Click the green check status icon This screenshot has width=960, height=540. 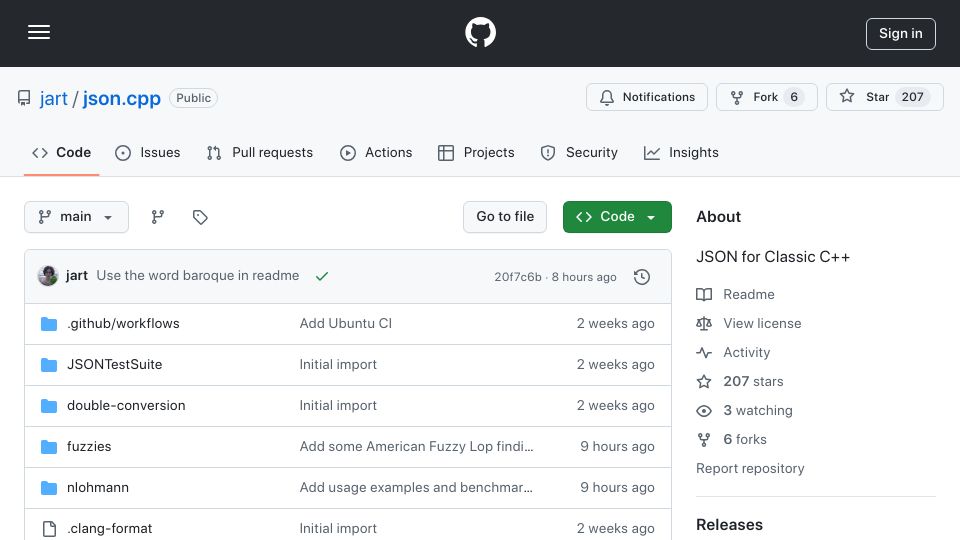pyautogui.click(x=322, y=276)
